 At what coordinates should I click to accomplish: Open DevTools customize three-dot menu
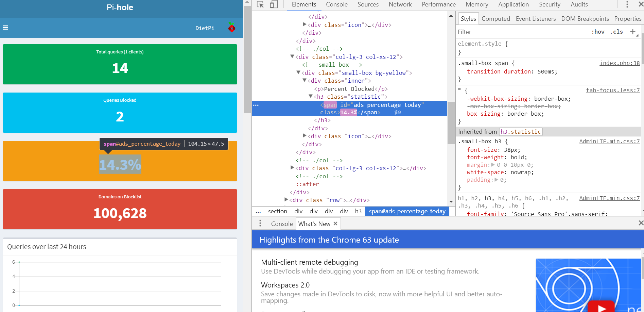click(627, 4)
